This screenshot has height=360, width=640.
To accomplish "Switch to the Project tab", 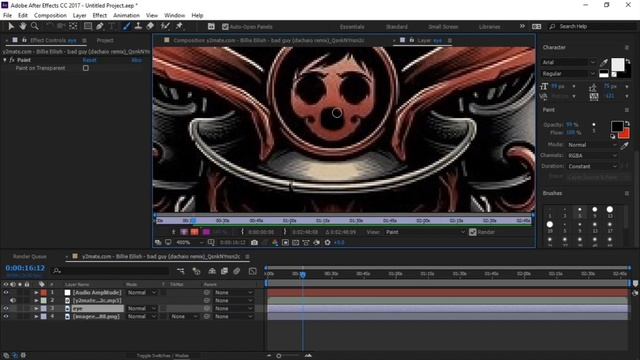I will (105, 40).
